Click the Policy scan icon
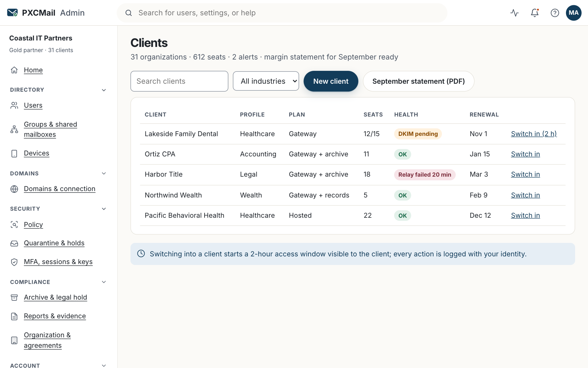The image size is (588, 368). [14, 224]
